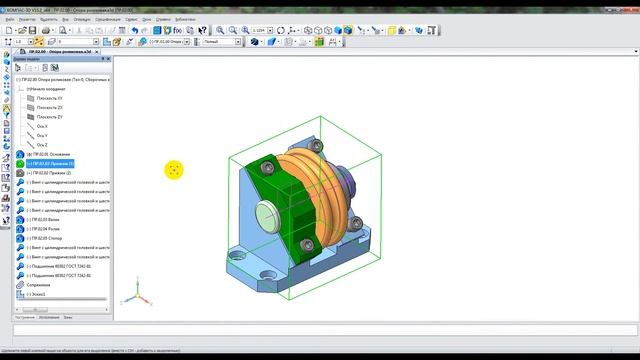Image resolution: width=640 pixels, height=360 pixels.
Task: Refresh the view with the circular arrow icon
Action: (x=281, y=30)
